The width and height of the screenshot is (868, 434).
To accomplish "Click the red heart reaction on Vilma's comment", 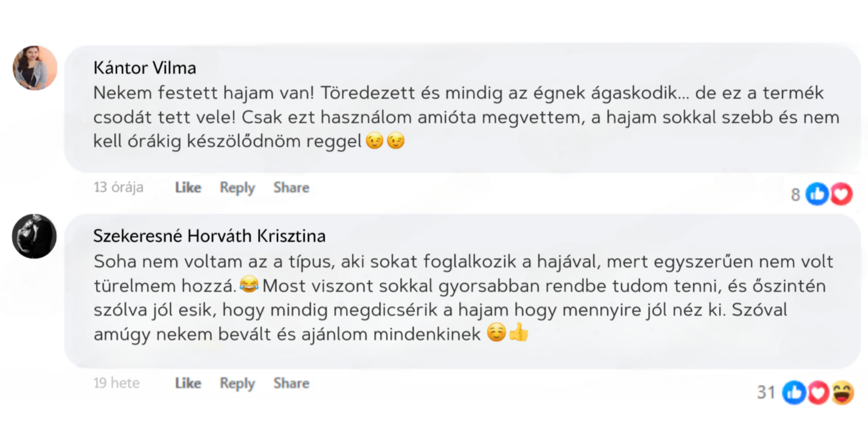I will click(841, 194).
